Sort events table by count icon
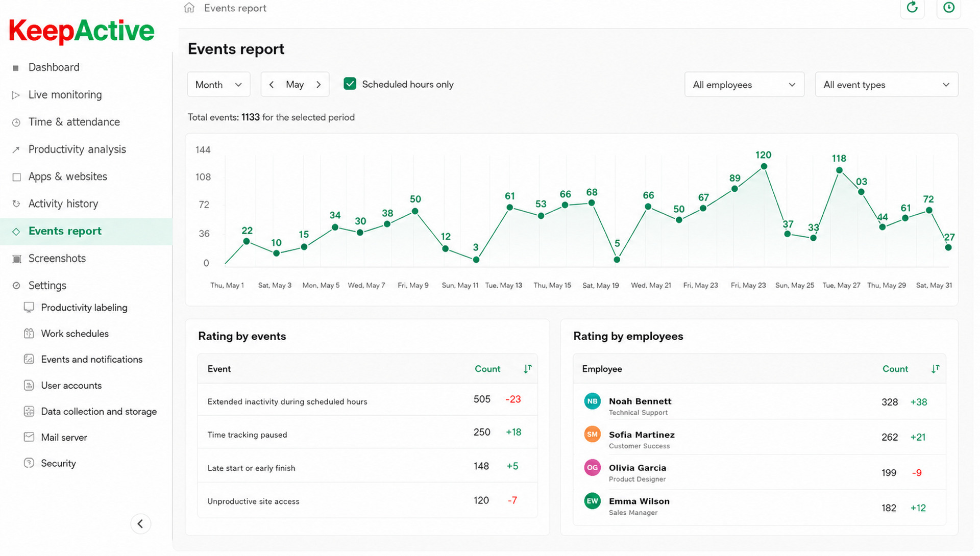 (528, 369)
